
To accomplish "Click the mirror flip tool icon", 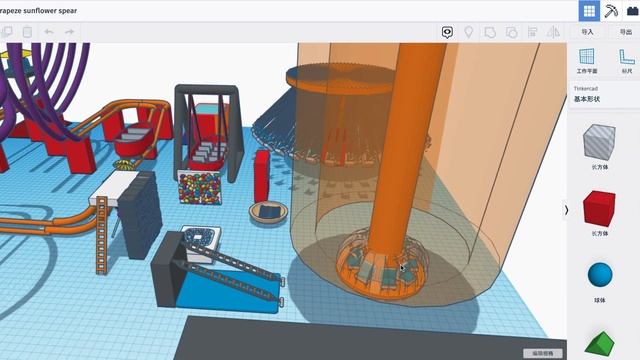I will 553,32.
